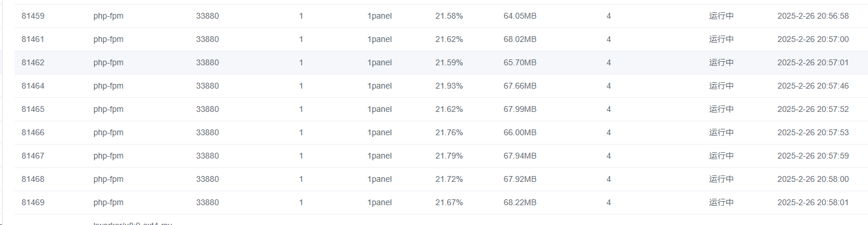Click the 运行中 status for PID 81468
This screenshot has height=225, width=868.
[x=721, y=179]
